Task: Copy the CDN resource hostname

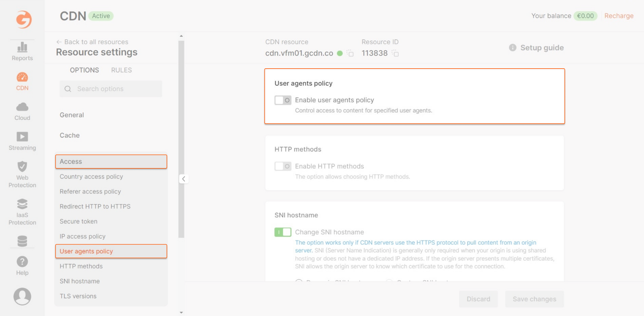Action: tap(350, 54)
